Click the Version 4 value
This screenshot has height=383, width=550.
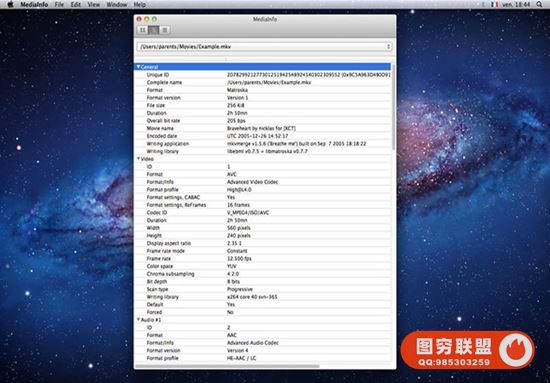point(238,351)
